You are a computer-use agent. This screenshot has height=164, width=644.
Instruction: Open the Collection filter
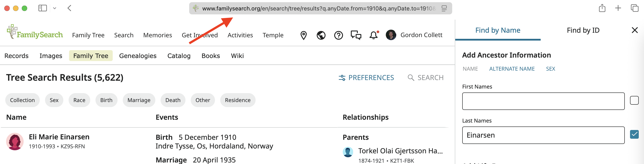(x=22, y=100)
